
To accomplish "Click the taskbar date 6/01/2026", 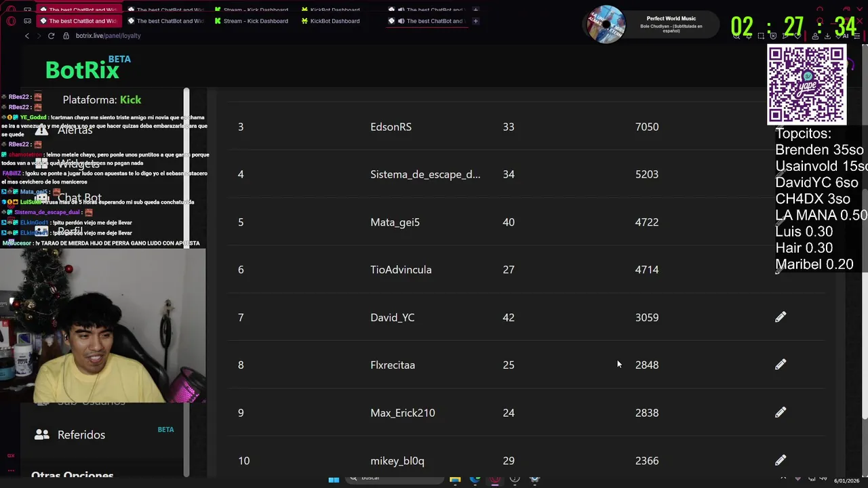I will tap(846, 481).
